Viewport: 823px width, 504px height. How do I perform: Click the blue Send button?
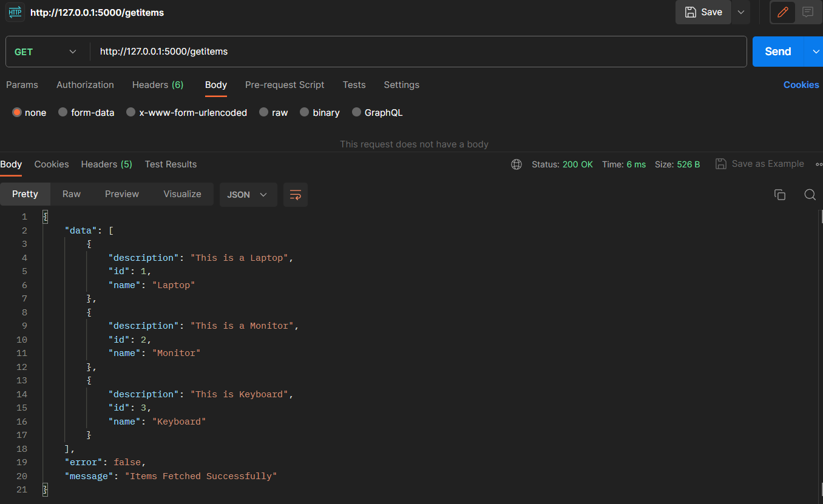(x=778, y=52)
